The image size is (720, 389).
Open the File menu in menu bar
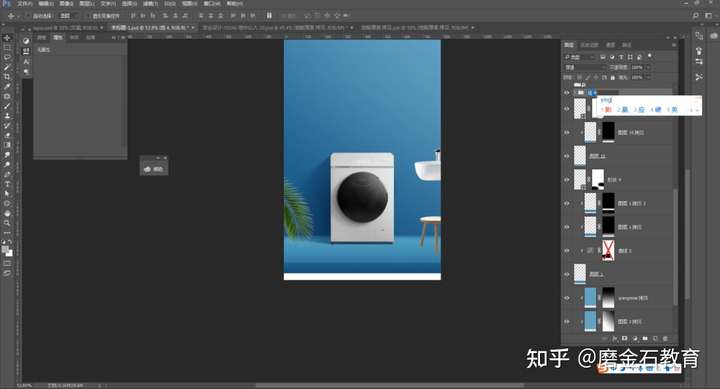click(25, 4)
